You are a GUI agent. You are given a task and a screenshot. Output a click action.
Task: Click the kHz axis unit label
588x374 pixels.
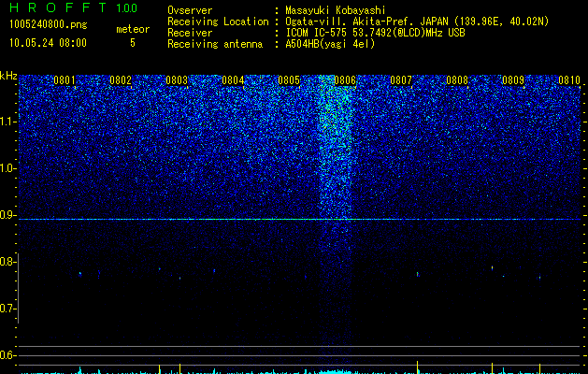[x=8, y=76]
